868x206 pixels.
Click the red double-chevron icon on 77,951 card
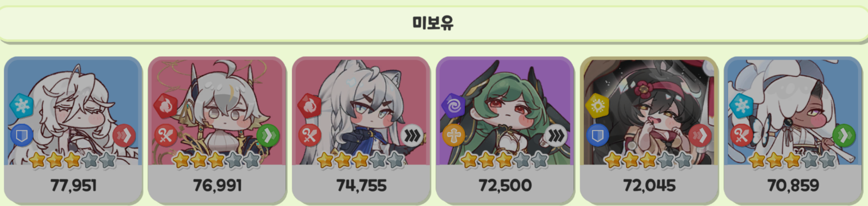coord(124,136)
